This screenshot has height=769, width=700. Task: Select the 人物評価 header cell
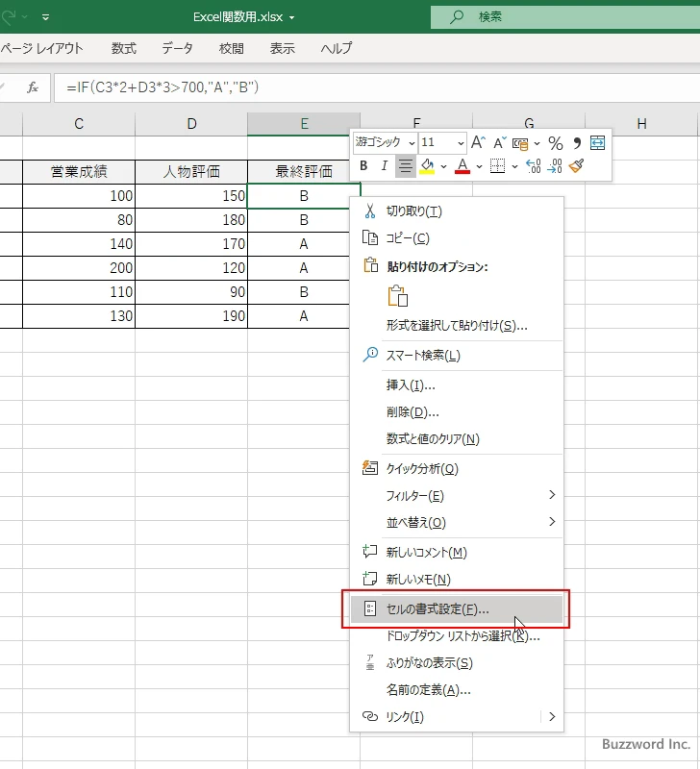pos(191,172)
